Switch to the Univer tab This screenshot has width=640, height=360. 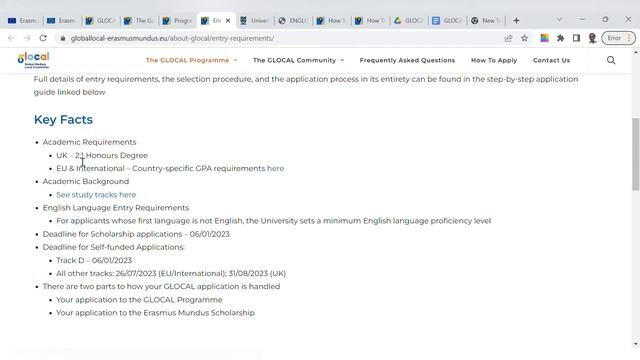(x=255, y=20)
